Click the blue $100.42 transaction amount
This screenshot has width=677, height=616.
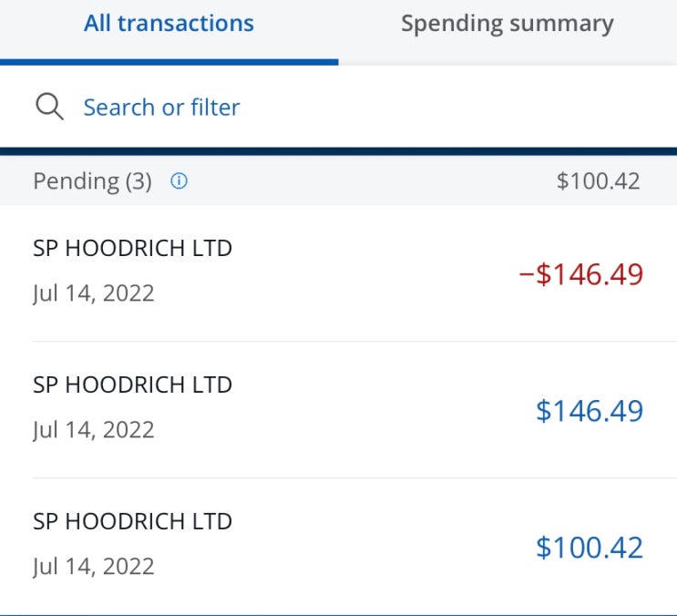pyautogui.click(x=590, y=548)
